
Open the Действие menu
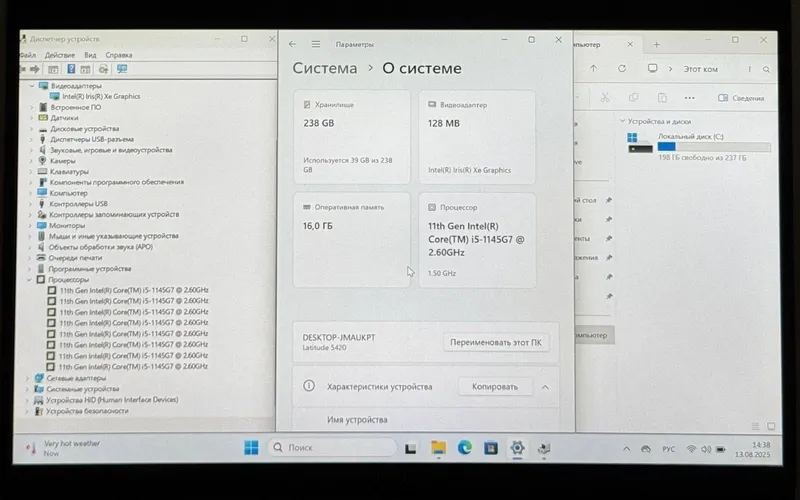pyautogui.click(x=60, y=55)
